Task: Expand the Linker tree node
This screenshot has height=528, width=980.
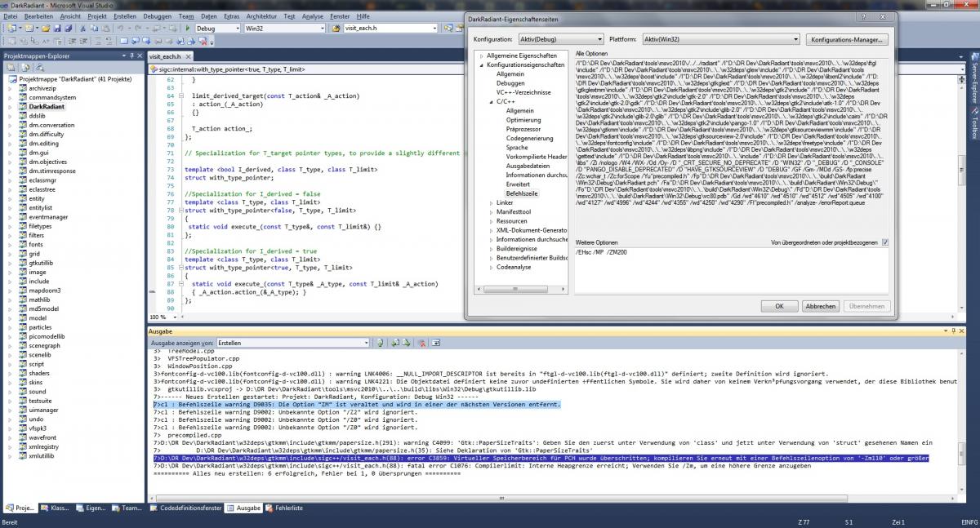Action: (x=492, y=203)
